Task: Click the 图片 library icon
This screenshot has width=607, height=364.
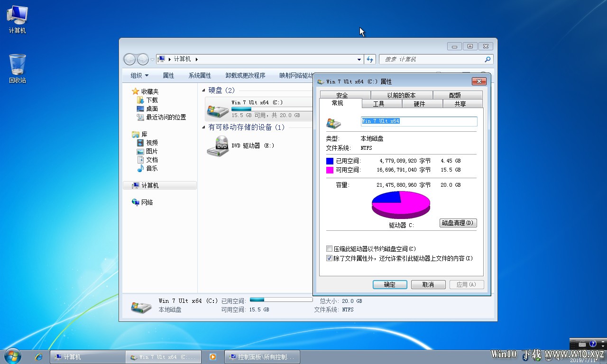Action: point(140,151)
